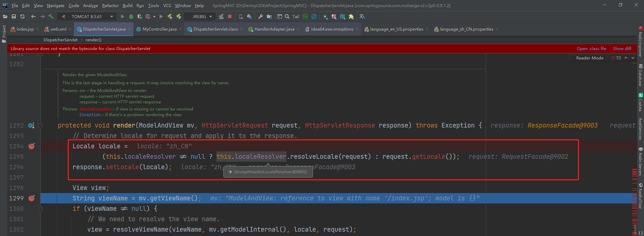The width and height of the screenshot is (644, 236).
Task: Open the Redis Explorer side panel
Action: tap(640, 41)
